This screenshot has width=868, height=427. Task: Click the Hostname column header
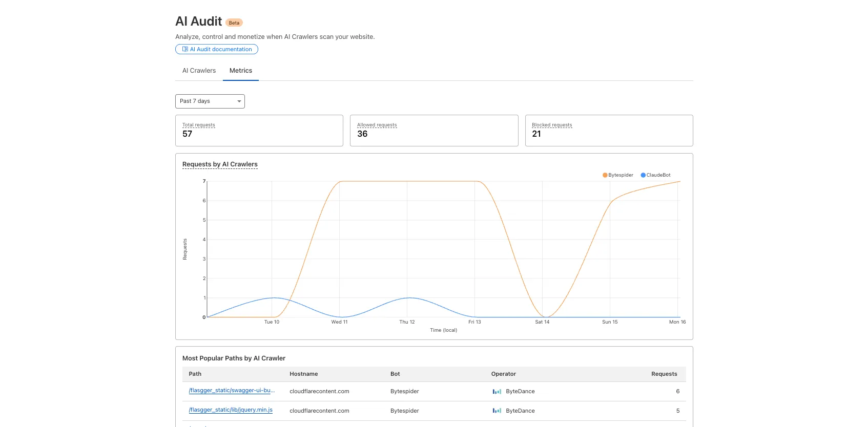(303, 374)
